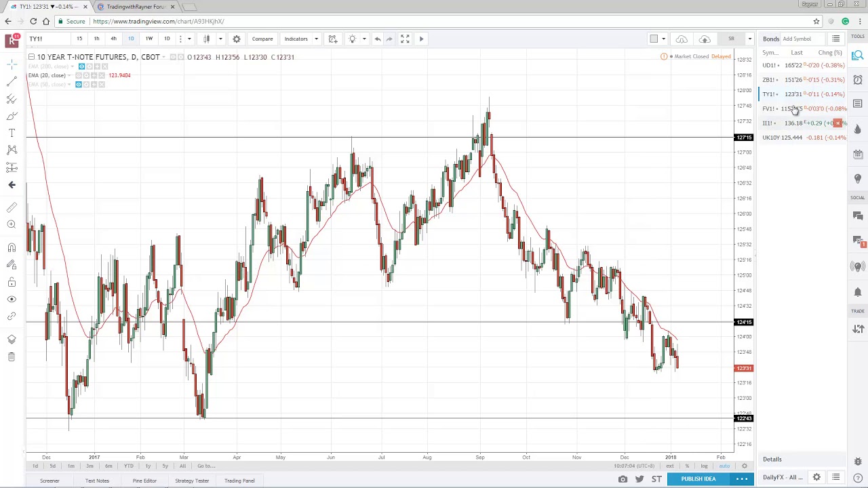Select the trend line drawing tool

(12, 81)
